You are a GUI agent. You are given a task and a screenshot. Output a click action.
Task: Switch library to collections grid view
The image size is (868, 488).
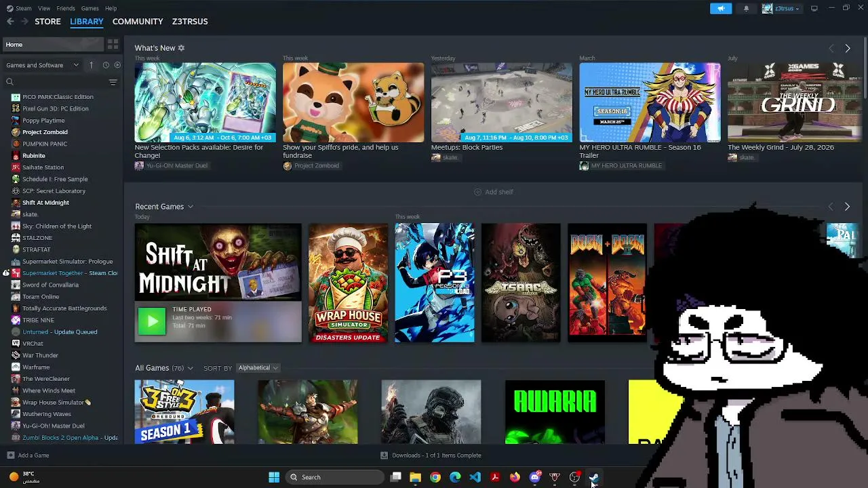[113, 44]
